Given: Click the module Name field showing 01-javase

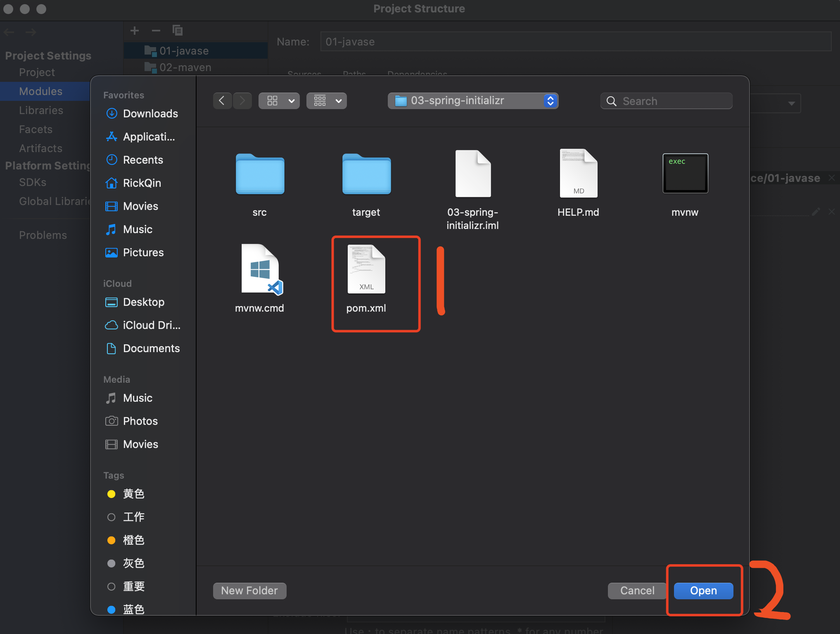Looking at the screenshot, I should [x=576, y=42].
